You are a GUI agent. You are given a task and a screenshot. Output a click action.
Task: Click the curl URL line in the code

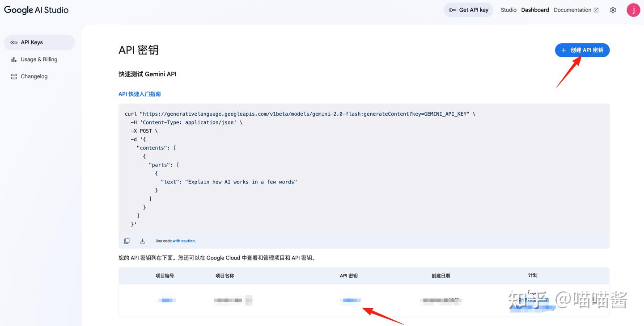coord(300,114)
